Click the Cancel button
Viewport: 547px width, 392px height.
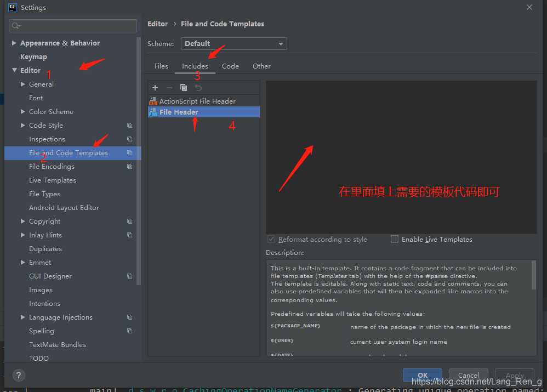pyautogui.click(x=468, y=375)
